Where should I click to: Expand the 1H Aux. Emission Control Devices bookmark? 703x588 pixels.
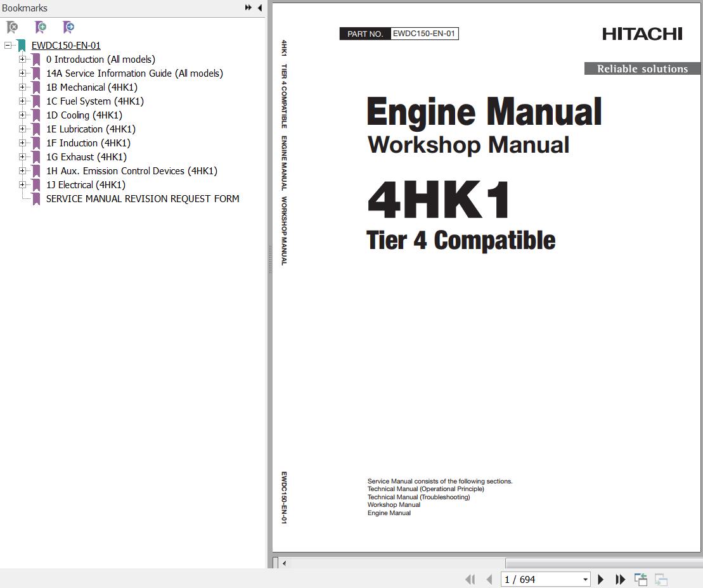(x=22, y=170)
